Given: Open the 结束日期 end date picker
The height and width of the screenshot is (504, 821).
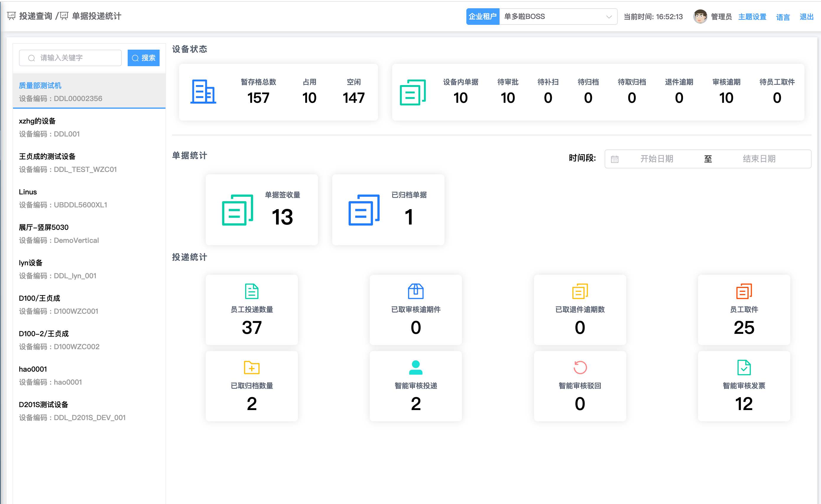Looking at the screenshot, I should [759, 159].
